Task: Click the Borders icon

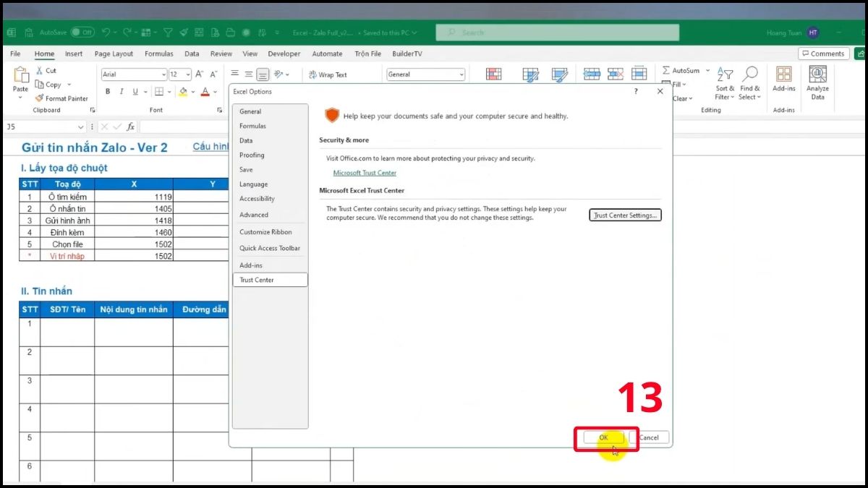Action: click(x=158, y=92)
